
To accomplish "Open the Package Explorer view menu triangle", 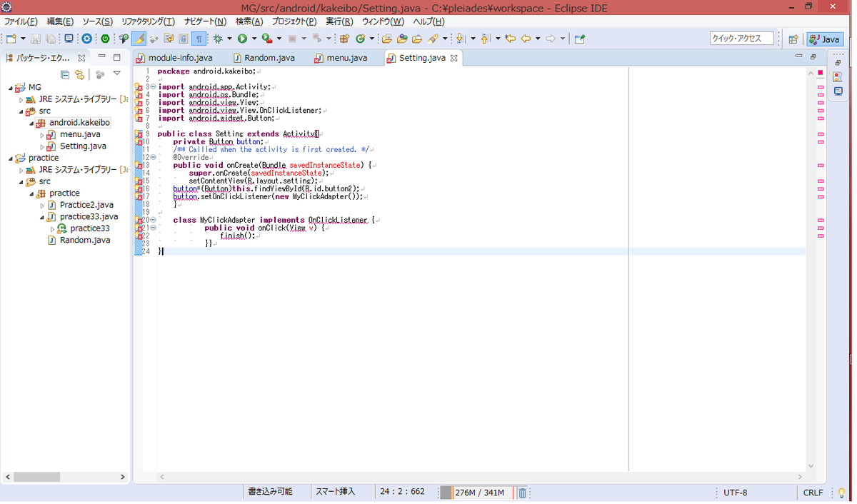I will click(116, 73).
